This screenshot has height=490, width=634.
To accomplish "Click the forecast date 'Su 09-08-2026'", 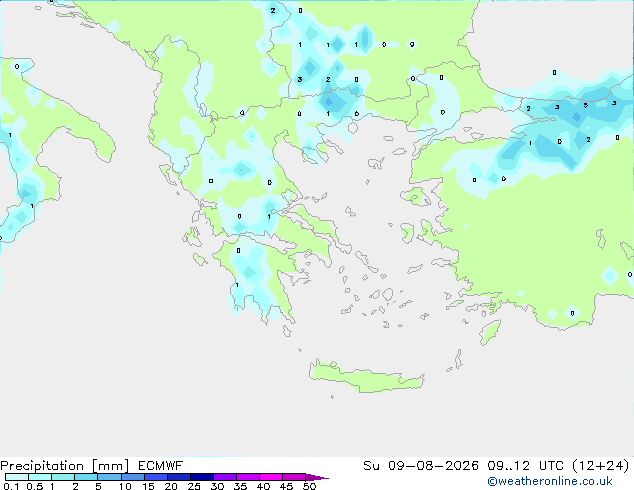I will pyautogui.click(x=421, y=466).
